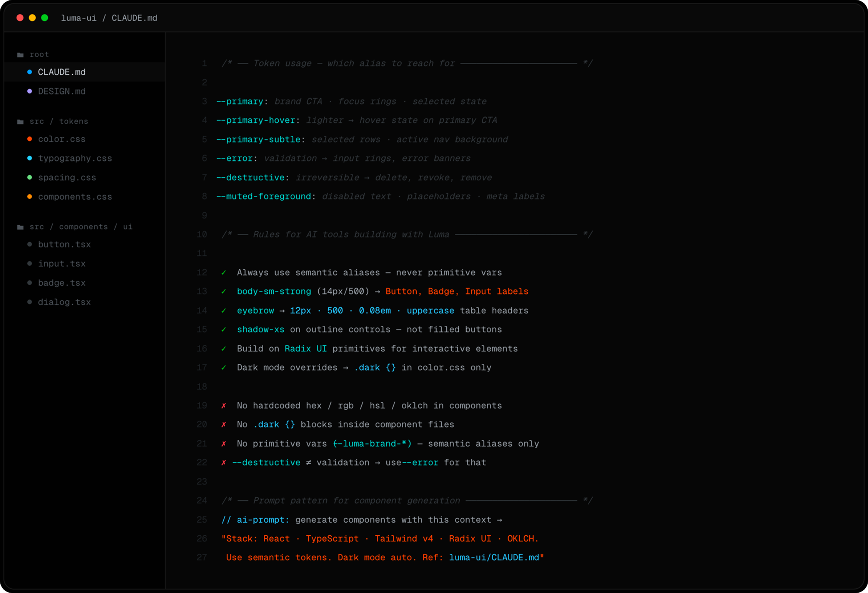Click the Token usage comment header
The height and width of the screenshot is (593, 868).
[407, 63]
